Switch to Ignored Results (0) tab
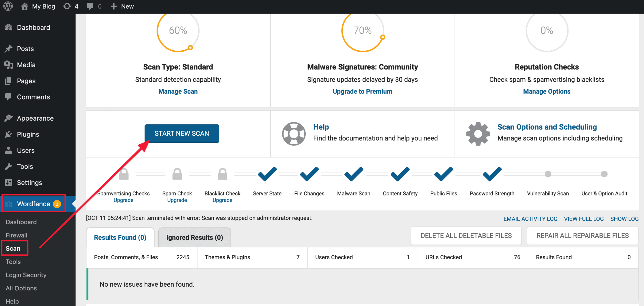The width and height of the screenshot is (644, 306). click(194, 237)
